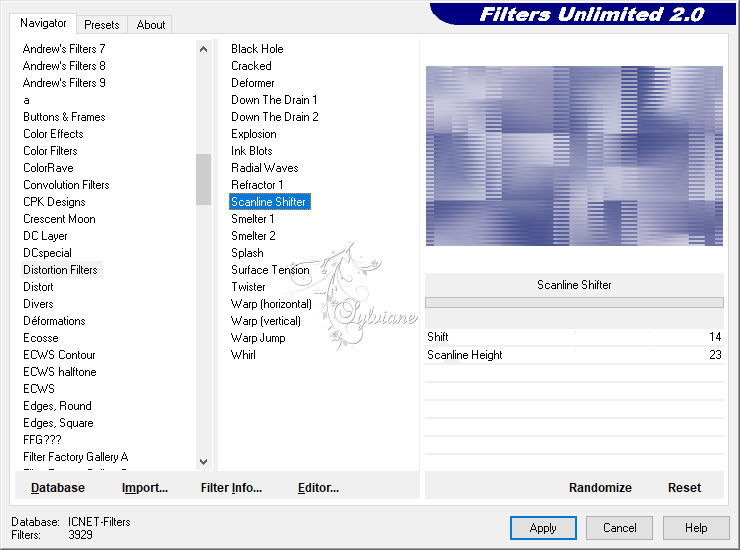Viewport: 740px width, 550px height.
Task: Choose the Warp (horizontal) filter
Action: tap(271, 304)
